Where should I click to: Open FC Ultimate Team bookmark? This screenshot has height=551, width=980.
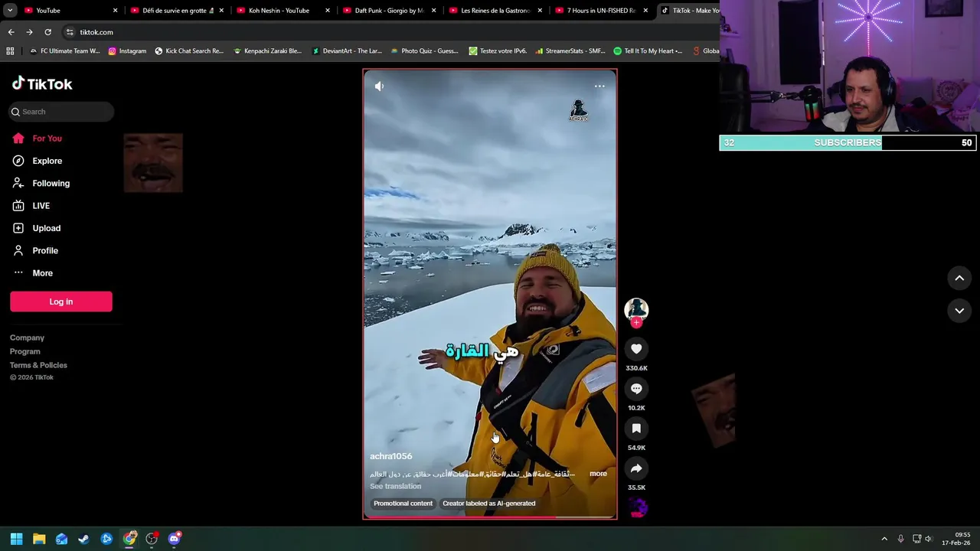[x=65, y=51]
